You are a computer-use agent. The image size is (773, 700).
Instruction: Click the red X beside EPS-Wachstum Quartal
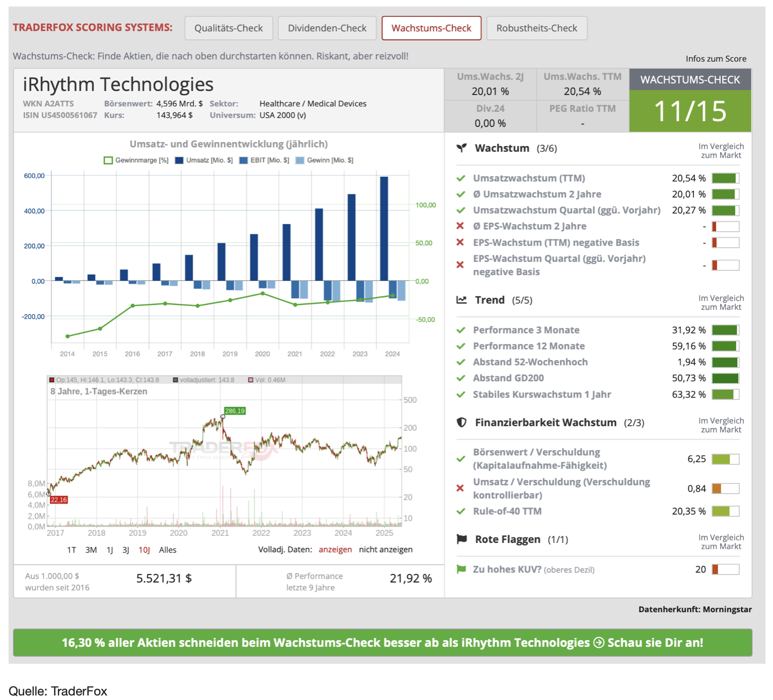[460, 265]
